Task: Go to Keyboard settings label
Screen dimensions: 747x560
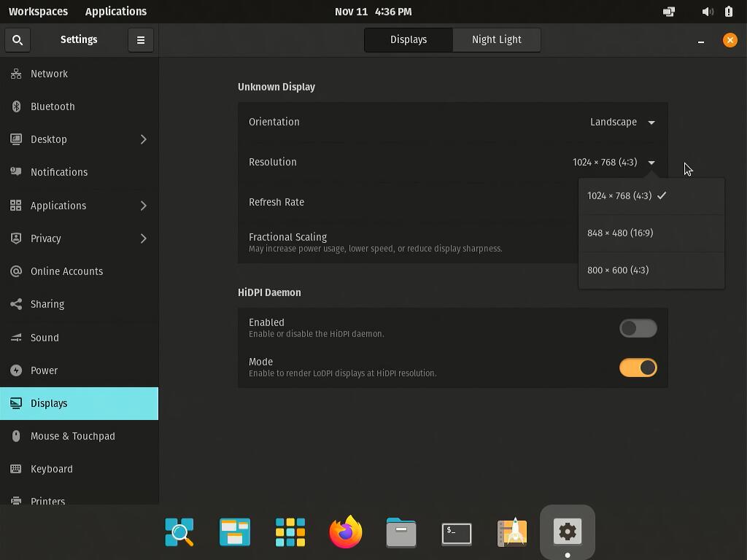Action: click(52, 469)
